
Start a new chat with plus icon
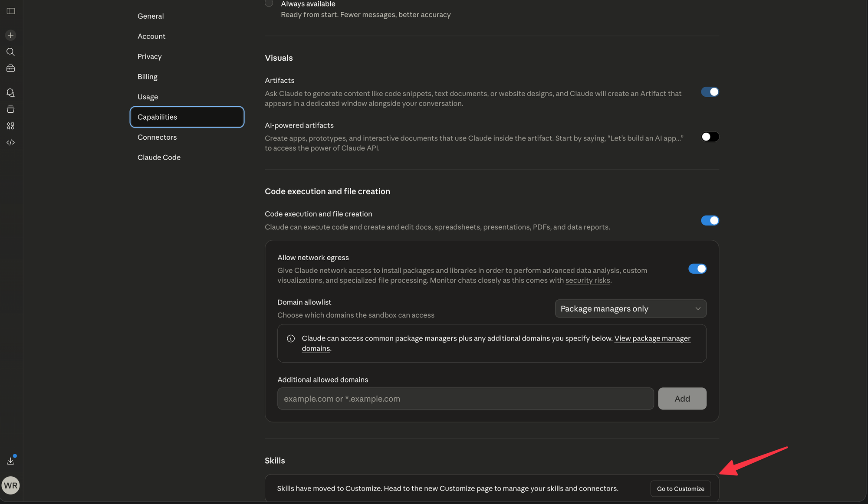pyautogui.click(x=11, y=35)
